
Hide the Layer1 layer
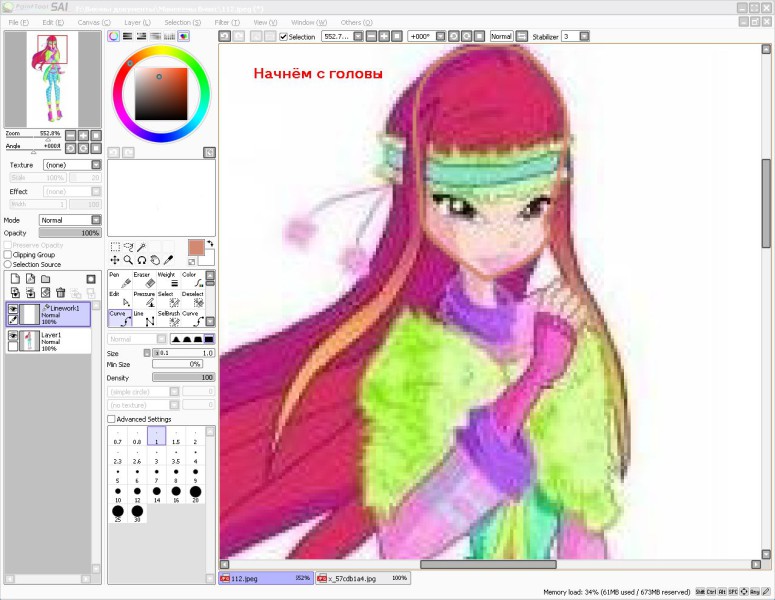coord(13,336)
